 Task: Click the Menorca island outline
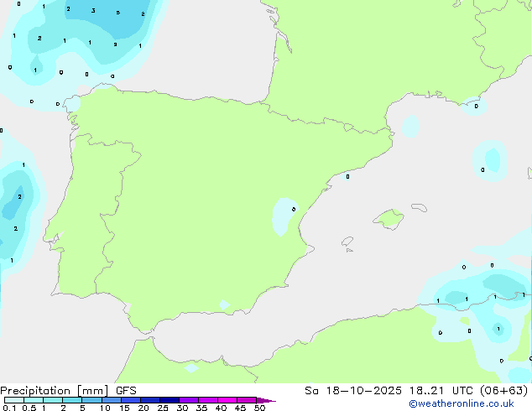[x=420, y=207]
